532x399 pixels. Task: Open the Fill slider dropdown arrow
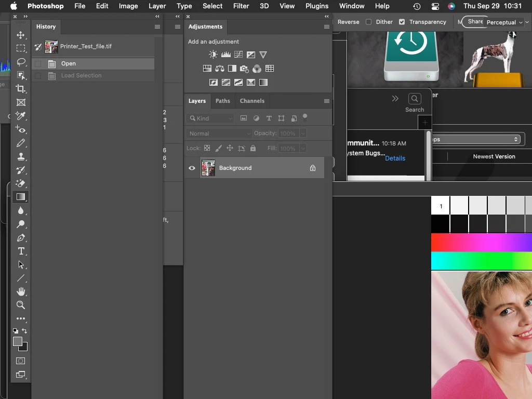coord(303,148)
